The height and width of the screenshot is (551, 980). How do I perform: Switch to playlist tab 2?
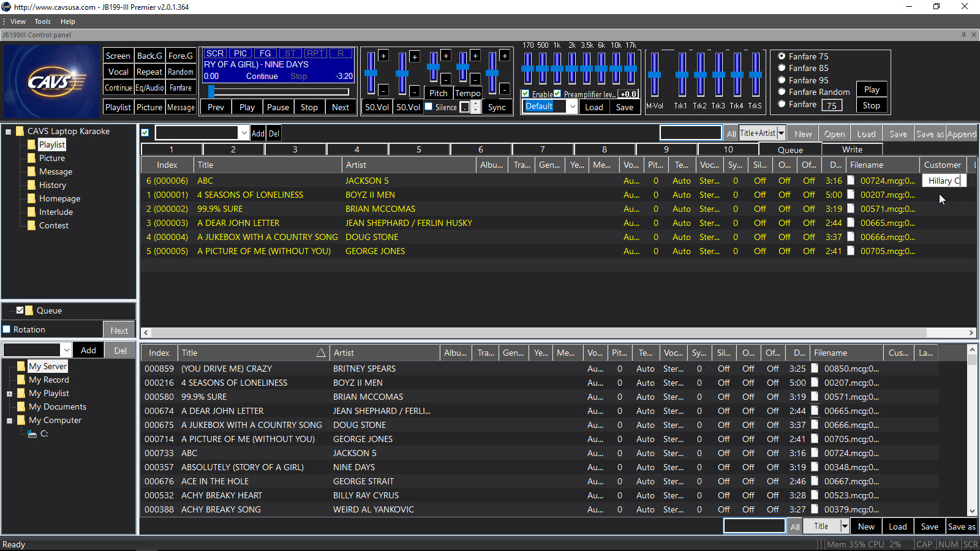click(x=233, y=149)
